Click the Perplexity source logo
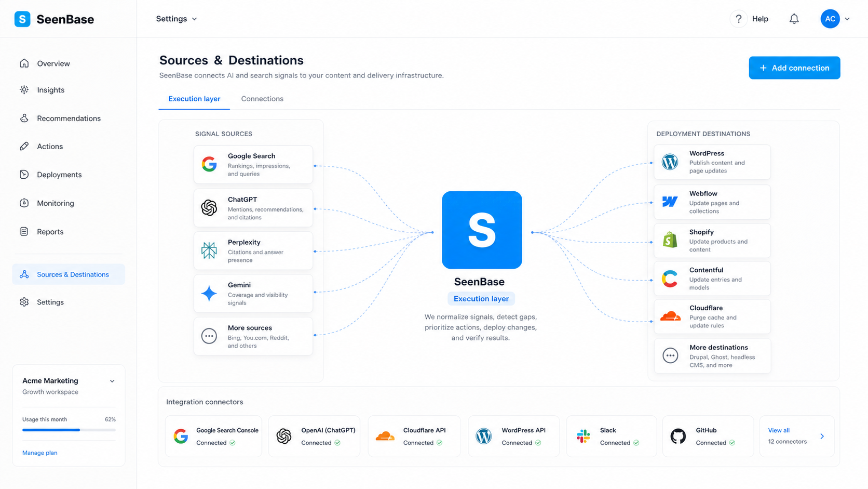 click(209, 250)
